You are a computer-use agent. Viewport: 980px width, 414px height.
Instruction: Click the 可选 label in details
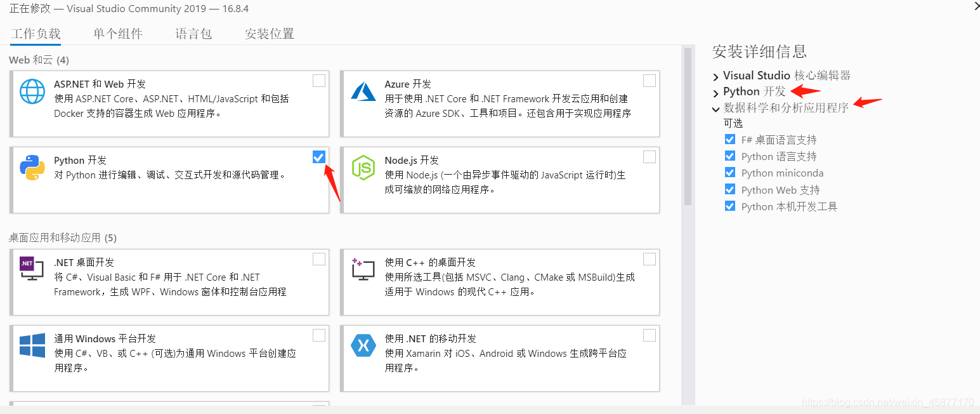click(733, 123)
